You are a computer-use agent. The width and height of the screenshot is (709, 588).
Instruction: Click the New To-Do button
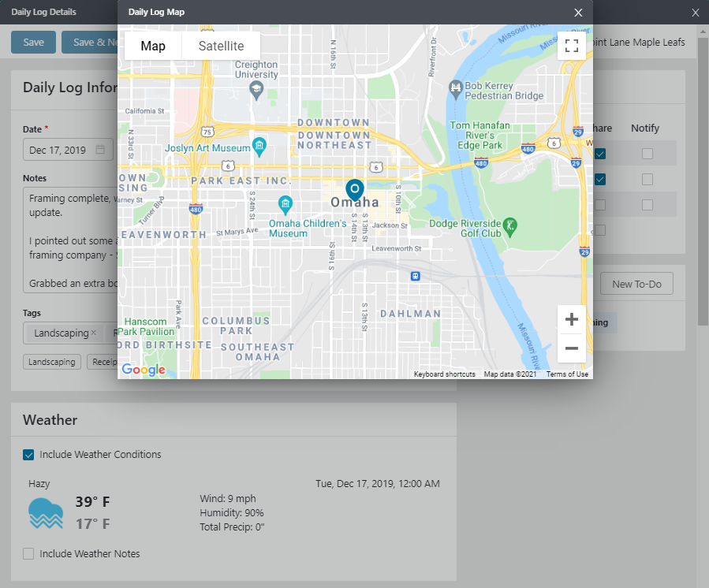pyautogui.click(x=636, y=284)
